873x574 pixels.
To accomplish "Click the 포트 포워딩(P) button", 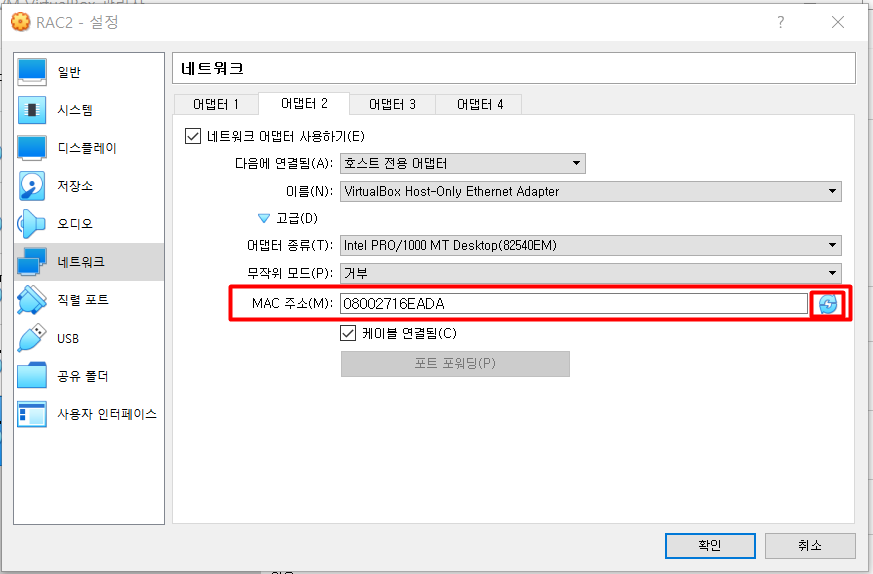I will [x=455, y=364].
